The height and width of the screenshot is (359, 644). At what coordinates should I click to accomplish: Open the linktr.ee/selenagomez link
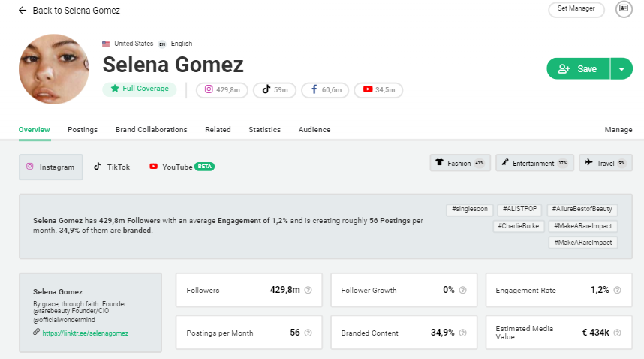[x=85, y=333]
